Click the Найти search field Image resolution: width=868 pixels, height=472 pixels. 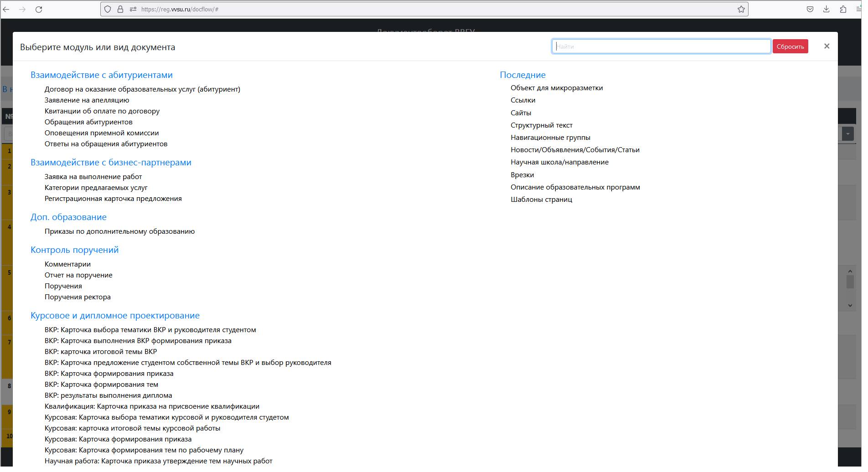[x=661, y=46]
